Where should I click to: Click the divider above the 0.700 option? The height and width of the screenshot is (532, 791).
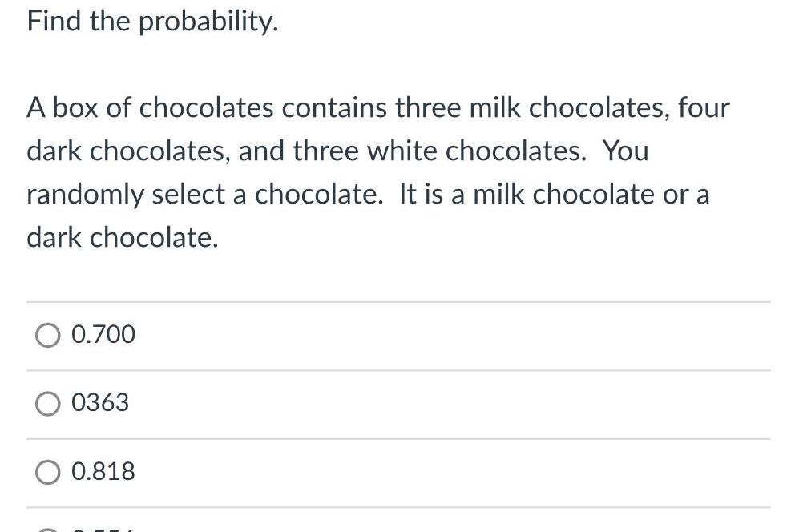pos(395,300)
